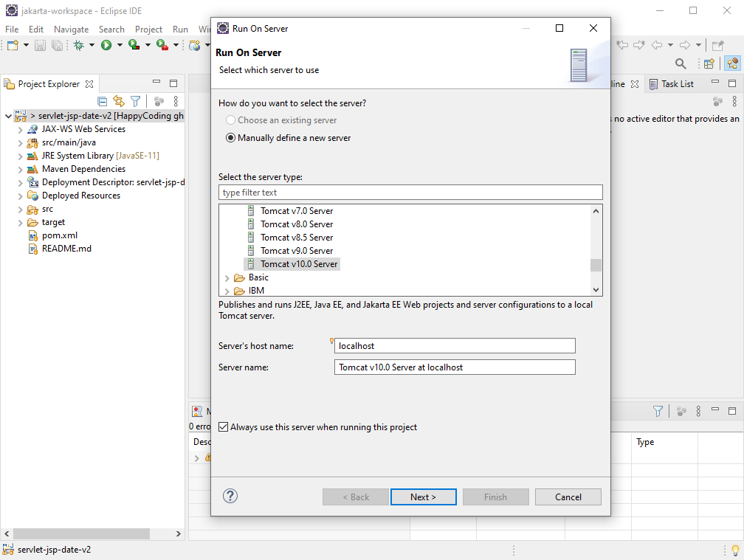Open the Navigate menu
The width and height of the screenshot is (744, 560).
(71, 30)
